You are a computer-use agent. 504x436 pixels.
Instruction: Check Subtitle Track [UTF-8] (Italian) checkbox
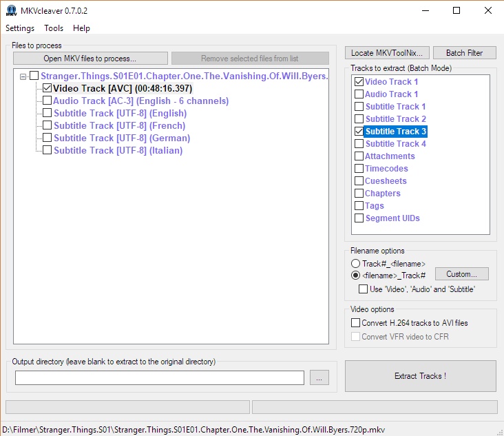[47, 150]
